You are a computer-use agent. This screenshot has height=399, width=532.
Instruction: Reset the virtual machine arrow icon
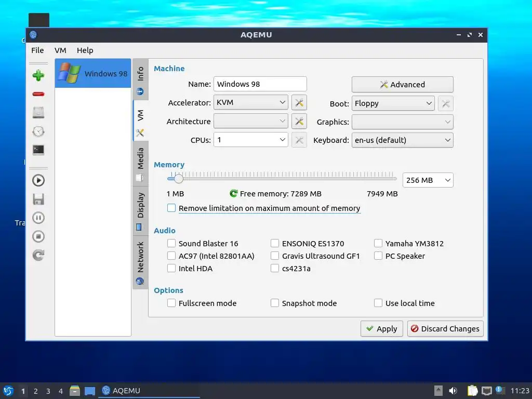coord(38,255)
